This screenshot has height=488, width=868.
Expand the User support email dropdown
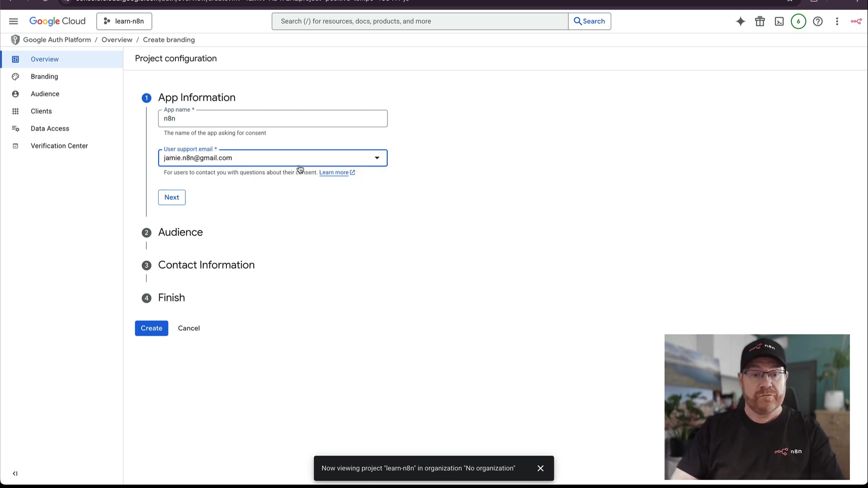click(377, 158)
